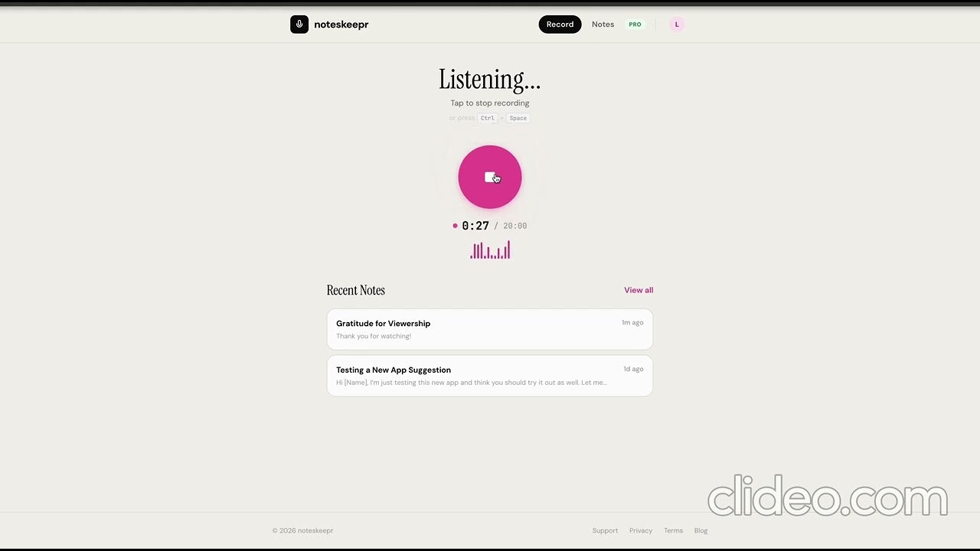Toggle recording off via the stop control
Screen dimensions: 980x551
[x=489, y=177]
